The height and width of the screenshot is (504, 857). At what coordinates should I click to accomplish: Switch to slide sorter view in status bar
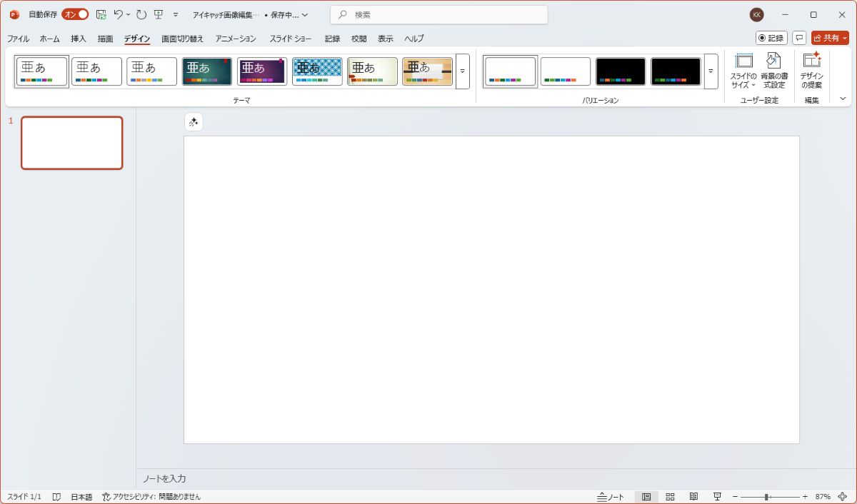[x=670, y=497]
